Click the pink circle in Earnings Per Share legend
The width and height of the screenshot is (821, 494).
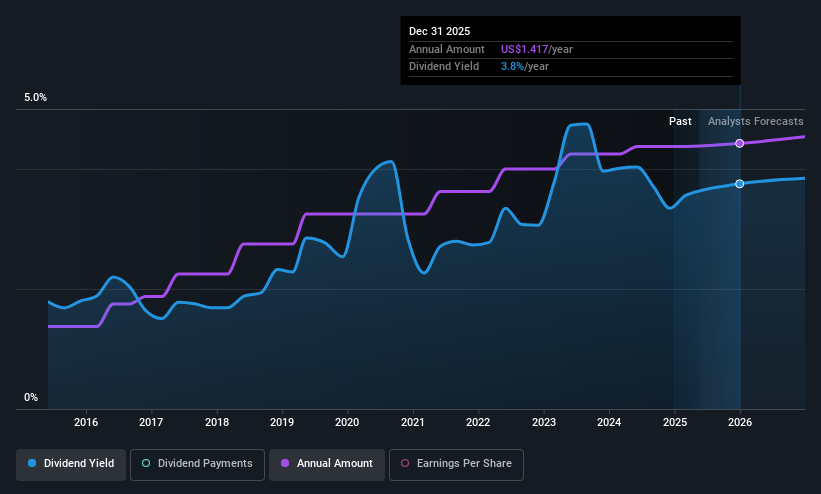[x=405, y=463]
